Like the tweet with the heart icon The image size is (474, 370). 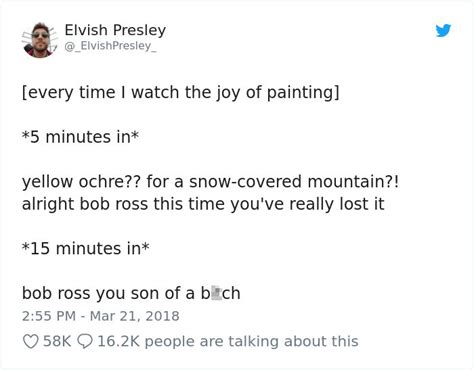click(x=30, y=342)
